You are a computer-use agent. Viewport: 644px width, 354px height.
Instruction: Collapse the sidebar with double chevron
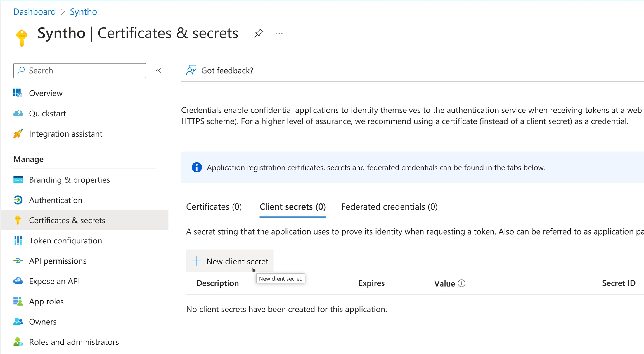158,71
